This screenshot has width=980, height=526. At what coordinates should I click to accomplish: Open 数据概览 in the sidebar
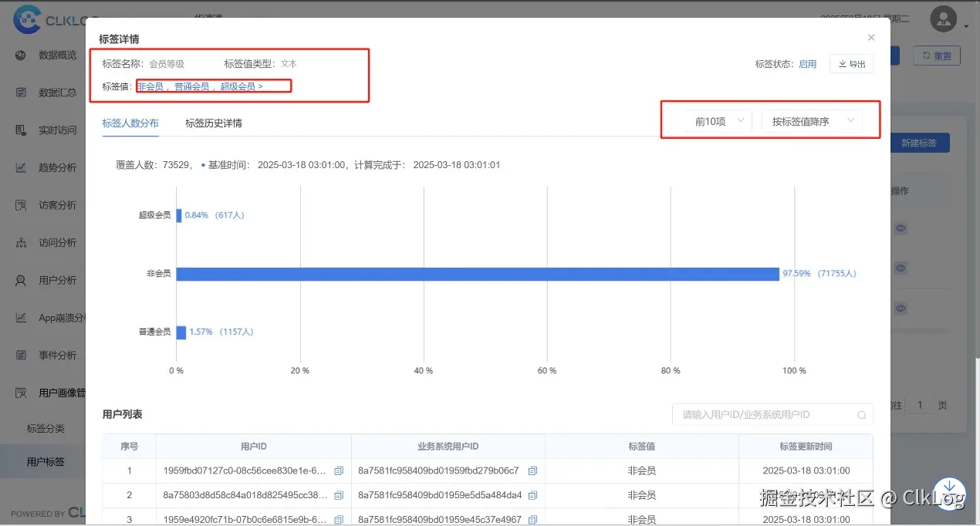pos(57,55)
